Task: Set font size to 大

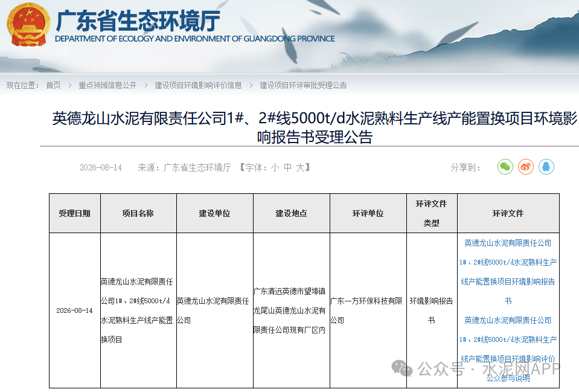Action: tap(300, 167)
